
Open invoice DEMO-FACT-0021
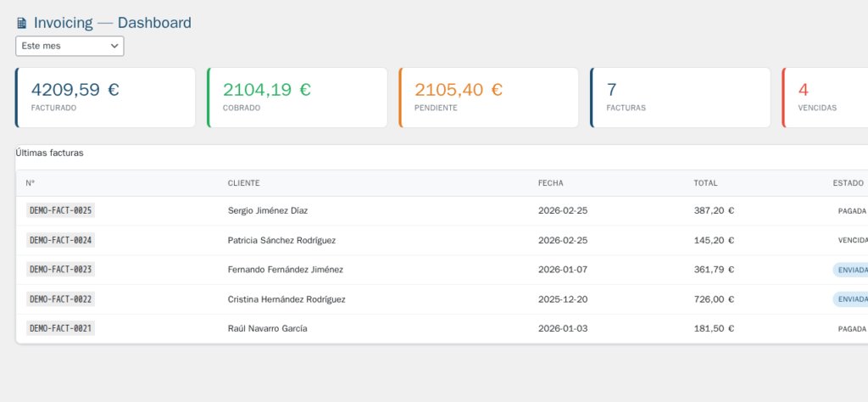coord(60,328)
